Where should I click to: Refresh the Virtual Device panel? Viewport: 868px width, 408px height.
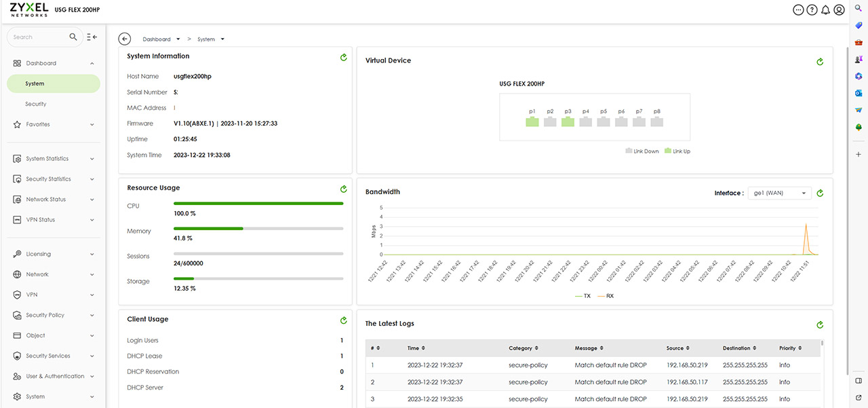pos(820,62)
